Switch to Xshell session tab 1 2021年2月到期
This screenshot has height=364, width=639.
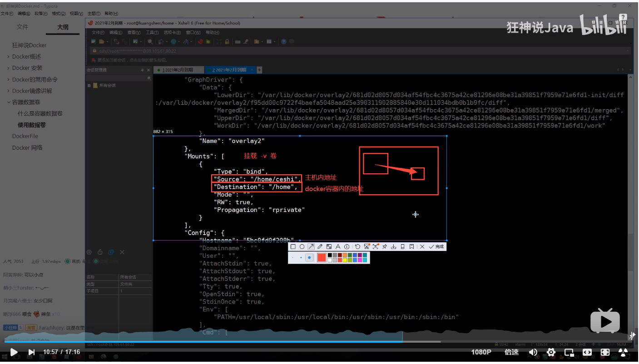(x=178, y=70)
